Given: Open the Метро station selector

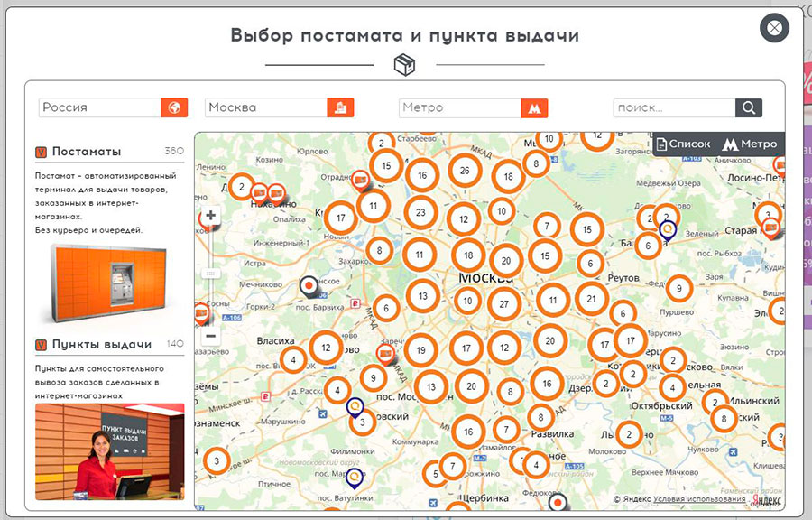Looking at the screenshot, I should coord(459,107).
